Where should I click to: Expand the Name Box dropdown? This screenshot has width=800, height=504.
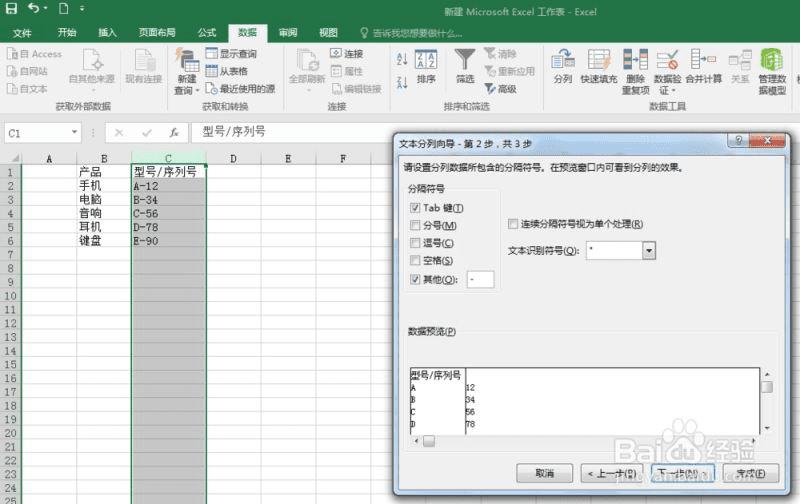coord(74,133)
